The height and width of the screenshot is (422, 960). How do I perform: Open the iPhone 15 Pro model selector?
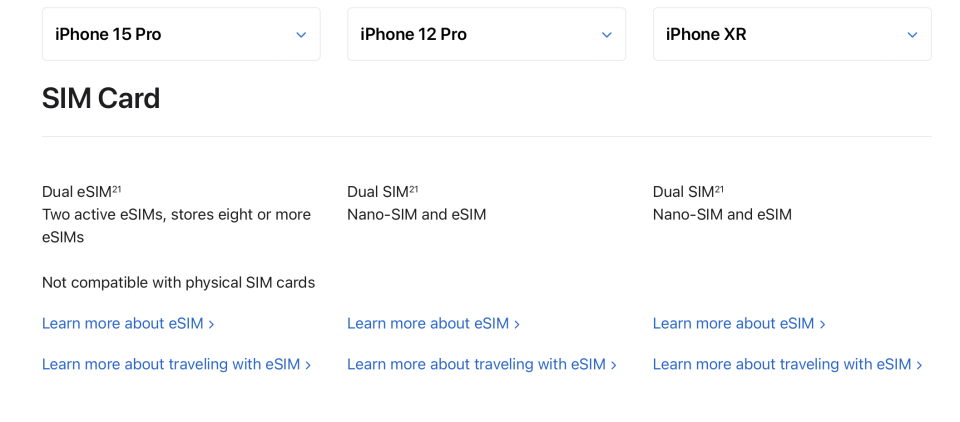click(x=181, y=34)
